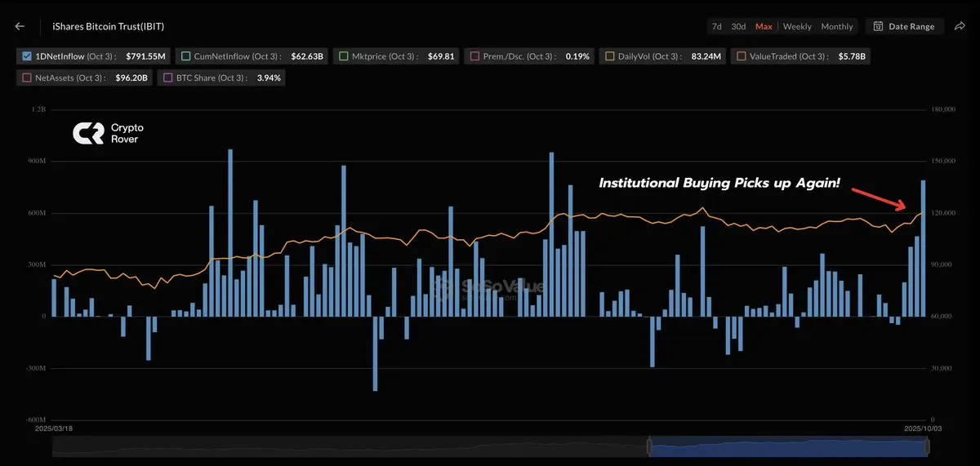
Task: Go back using the left arrow
Action: click(x=20, y=26)
